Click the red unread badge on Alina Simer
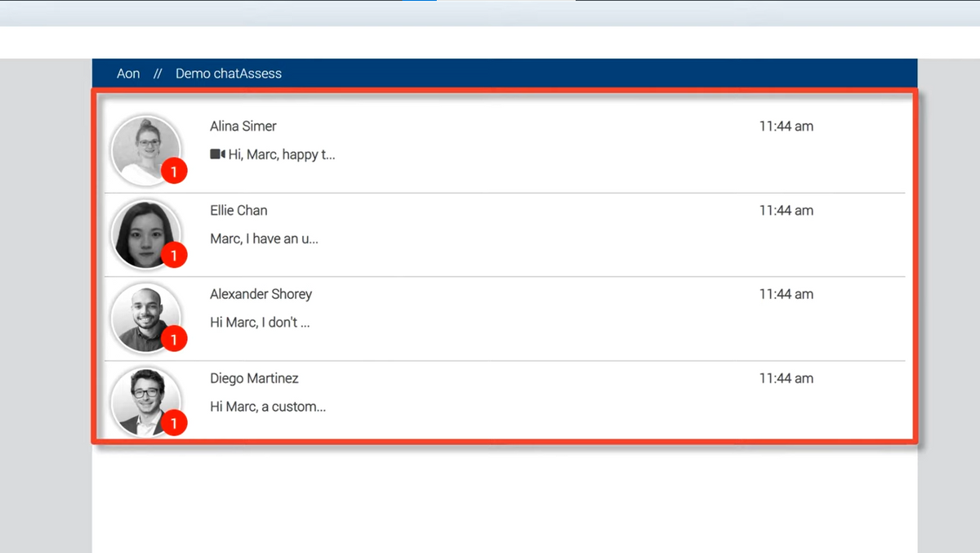This screenshot has width=980, height=553. click(x=174, y=172)
